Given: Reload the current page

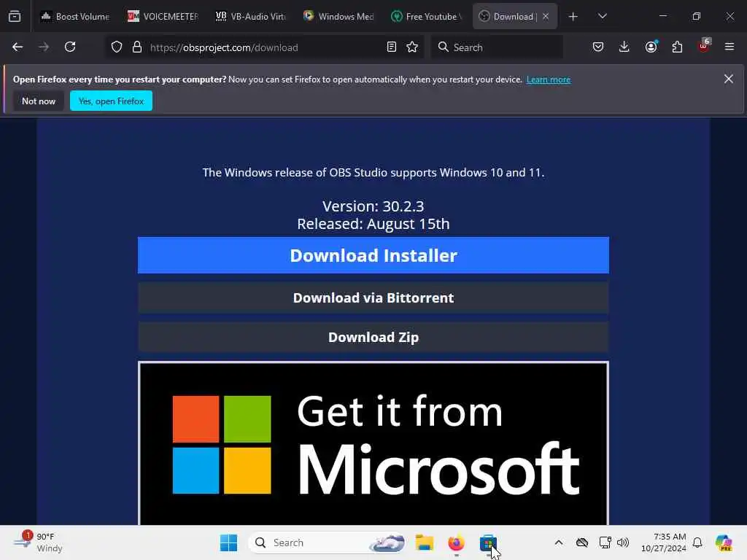Looking at the screenshot, I should (70, 47).
